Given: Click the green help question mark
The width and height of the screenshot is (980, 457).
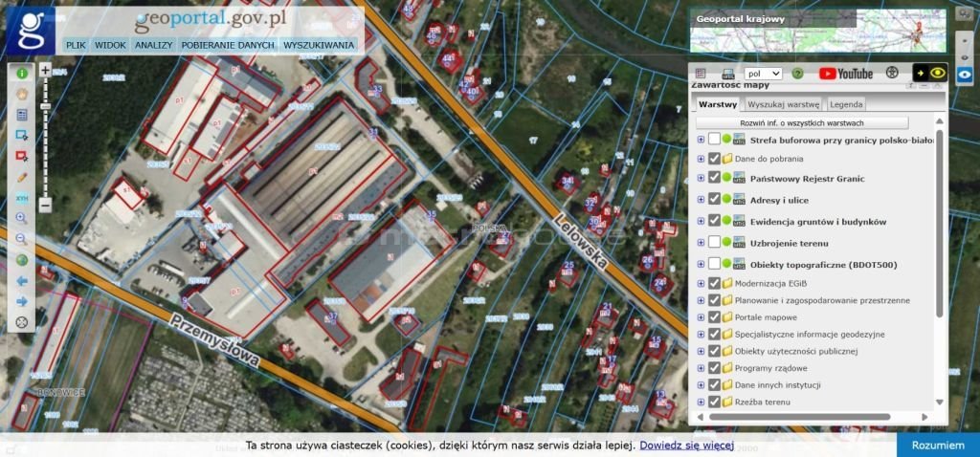Looking at the screenshot, I should (797, 74).
